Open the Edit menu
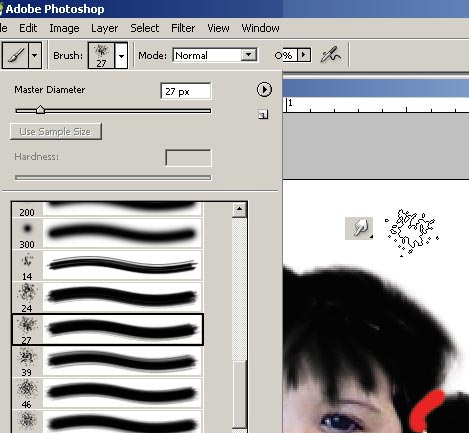This screenshot has height=433, width=469. click(x=28, y=28)
